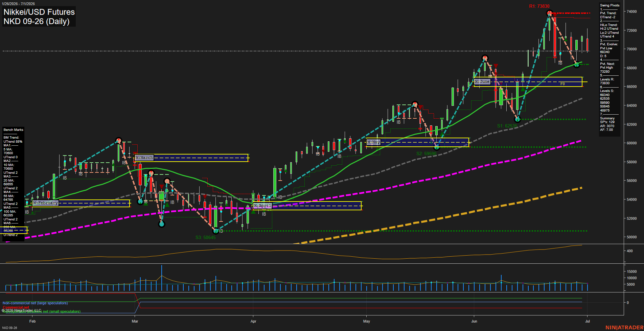Viewport: 644px width, 331px height.
Task: Click the S2: 59590 support label
Action: pyautogui.click(x=426, y=153)
